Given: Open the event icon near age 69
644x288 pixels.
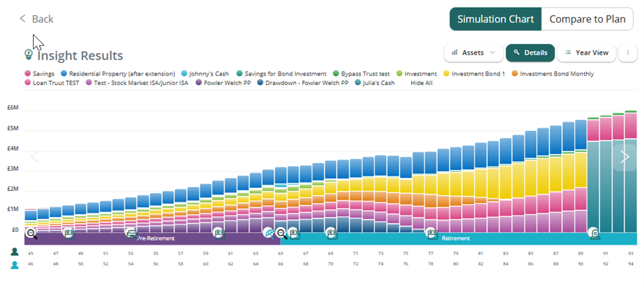Looking at the screenshot, I should pos(331,233).
